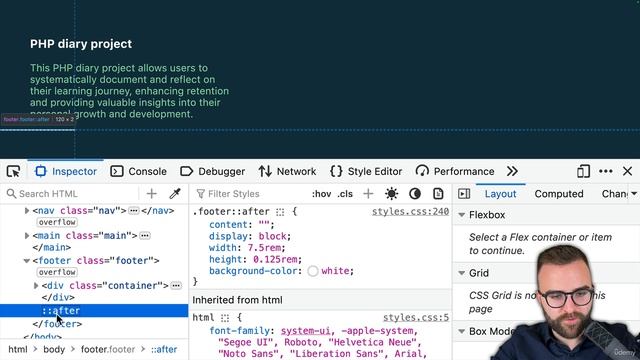The image size is (640, 360).
Task: Open responsive design mode
Action: coord(583,171)
